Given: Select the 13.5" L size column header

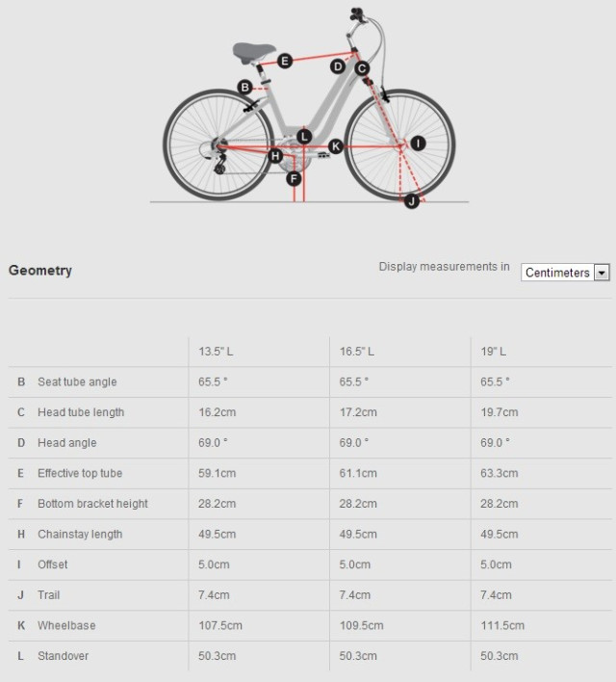Looking at the screenshot, I should coord(216,352).
